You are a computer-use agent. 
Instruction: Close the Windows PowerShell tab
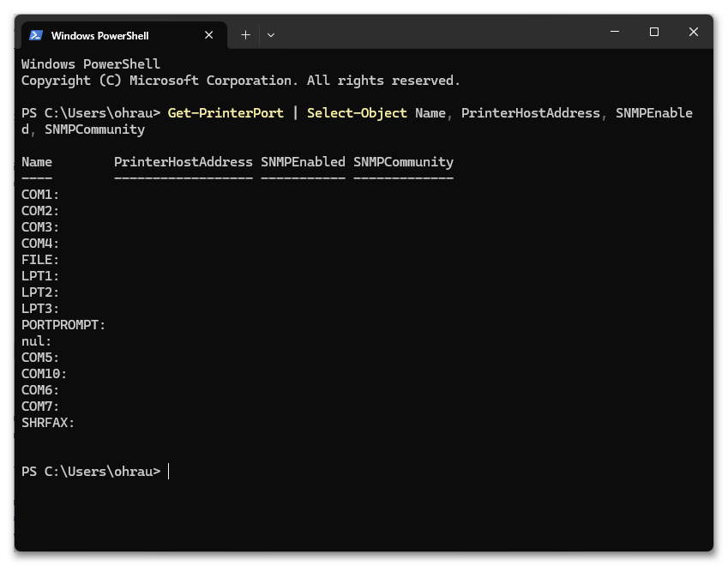209,35
